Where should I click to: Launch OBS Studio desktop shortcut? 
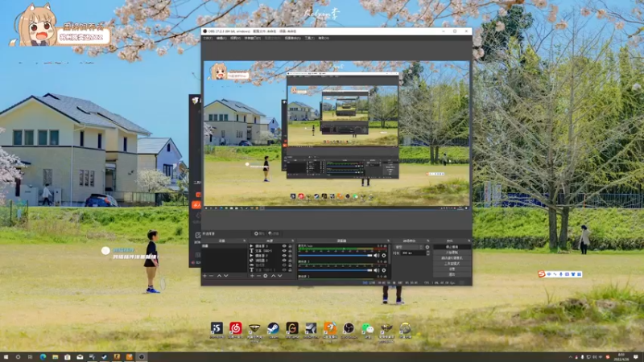pyautogui.click(x=349, y=329)
